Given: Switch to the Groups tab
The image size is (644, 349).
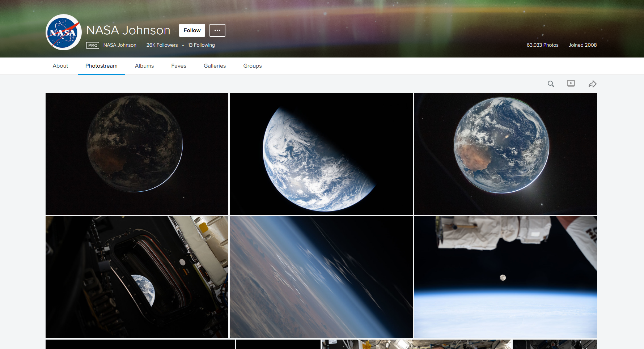Looking at the screenshot, I should point(252,66).
